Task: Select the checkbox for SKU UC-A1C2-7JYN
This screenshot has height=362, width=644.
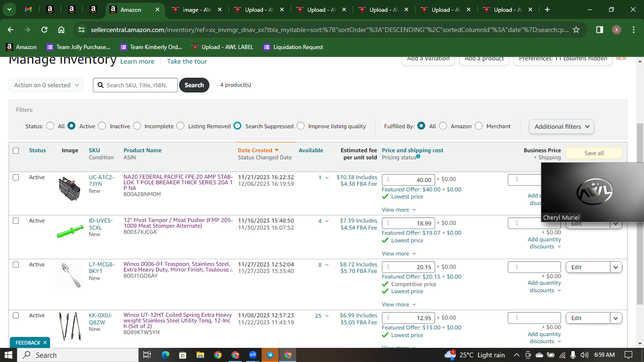Action: (x=16, y=177)
